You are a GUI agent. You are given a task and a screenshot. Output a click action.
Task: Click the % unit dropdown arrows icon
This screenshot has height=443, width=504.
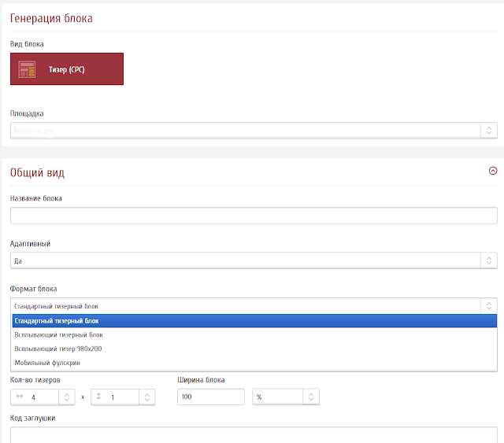click(x=311, y=397)
